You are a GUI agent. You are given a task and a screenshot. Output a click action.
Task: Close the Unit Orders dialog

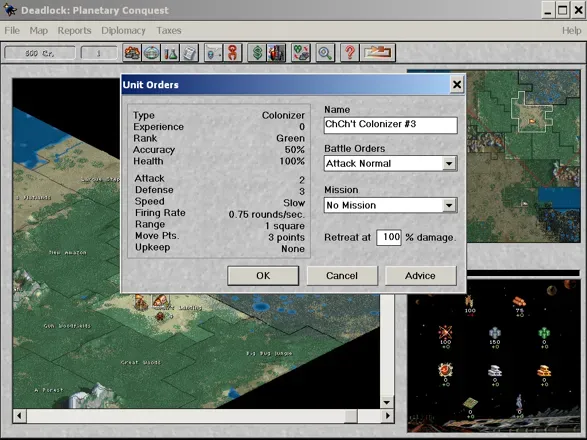tap(457, 84)
